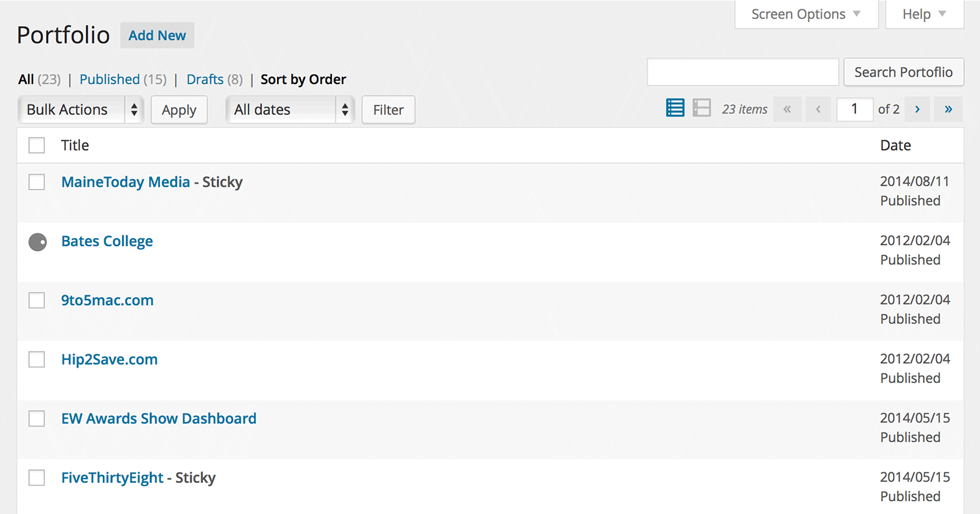Expand the Help tab

(925, 14)
